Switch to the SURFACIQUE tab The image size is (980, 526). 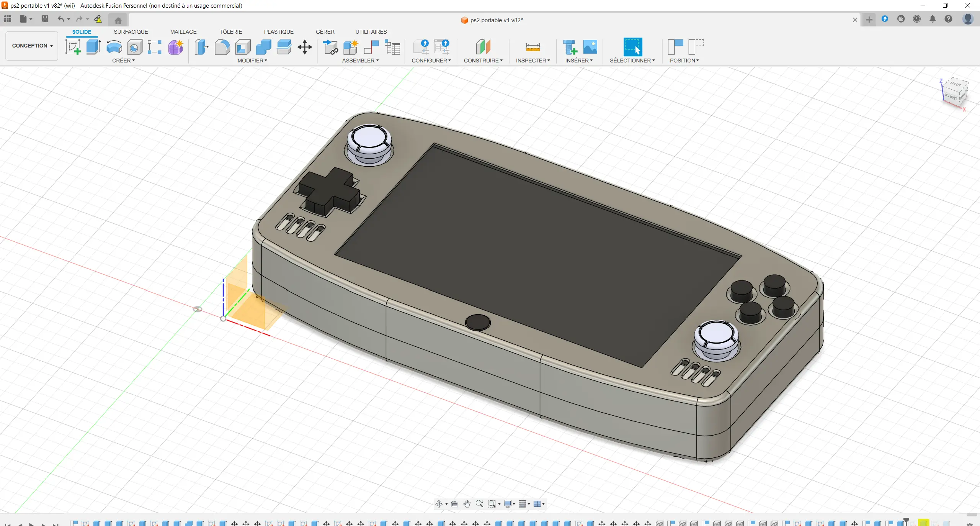tap(131, 32)
